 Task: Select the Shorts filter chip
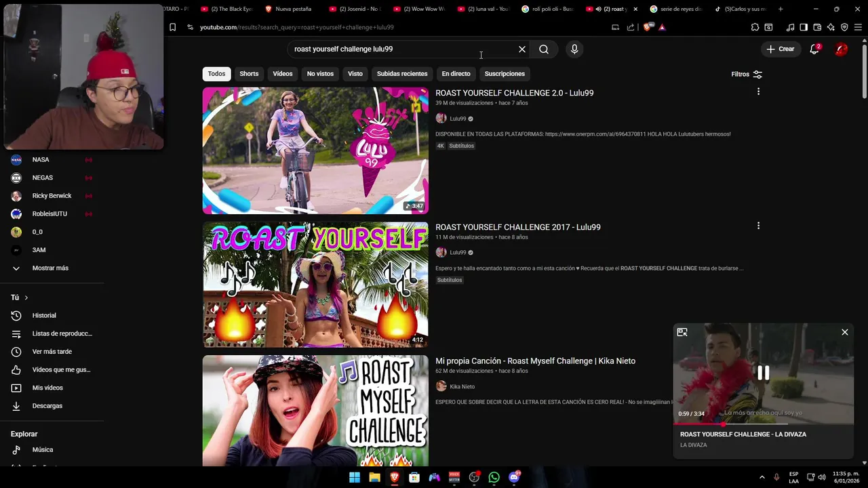click(x=249, y=74)
